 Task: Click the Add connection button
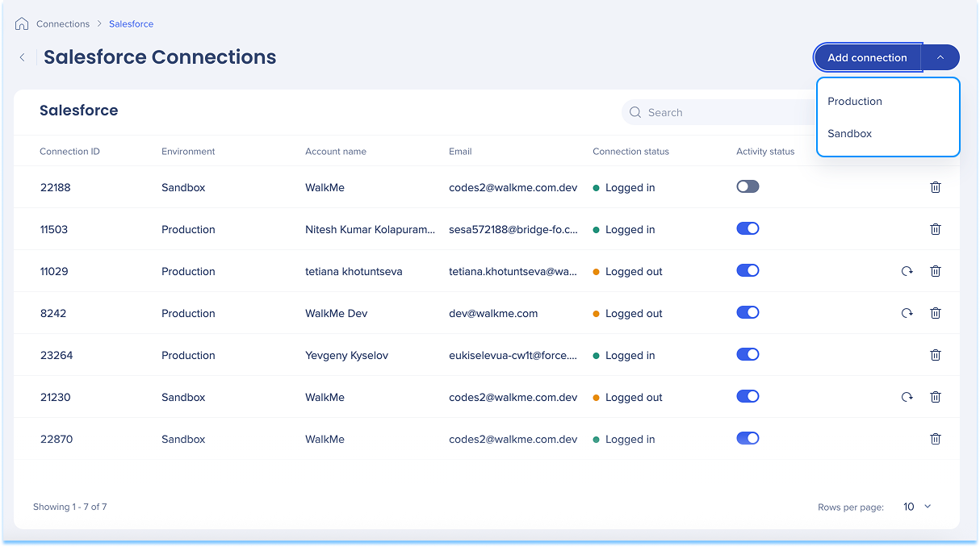(867, 57)
